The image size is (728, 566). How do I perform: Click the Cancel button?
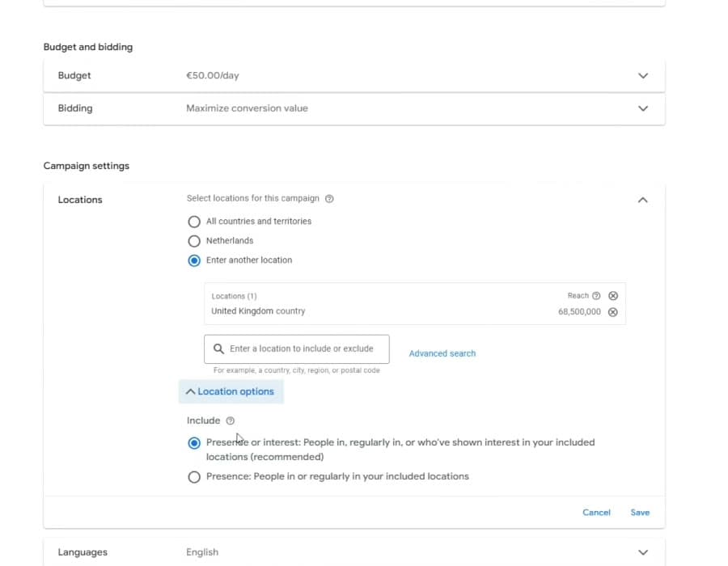point(596,513)
